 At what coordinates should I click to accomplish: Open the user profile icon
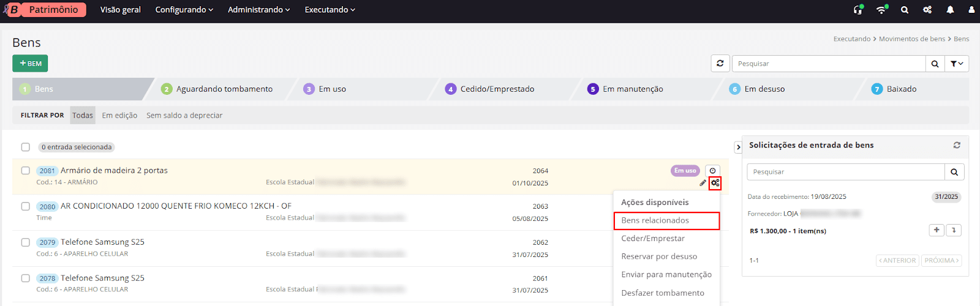(971, 10)
